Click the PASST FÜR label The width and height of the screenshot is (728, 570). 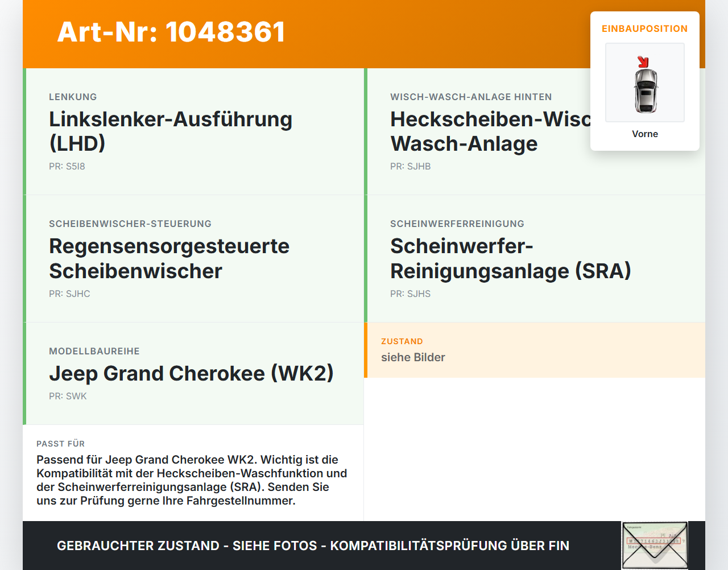pyautogui.click(x=60, y=444)
